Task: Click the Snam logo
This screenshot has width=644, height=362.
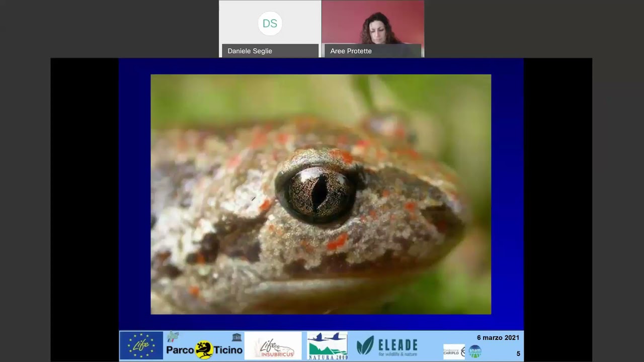Action: [x=475, y=351]
